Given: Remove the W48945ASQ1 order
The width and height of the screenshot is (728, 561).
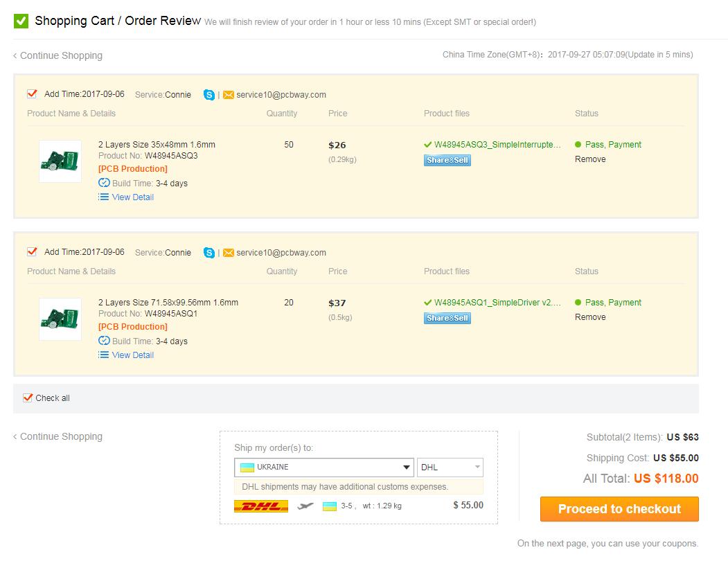Looking at the screenshot, I should 590,317.
